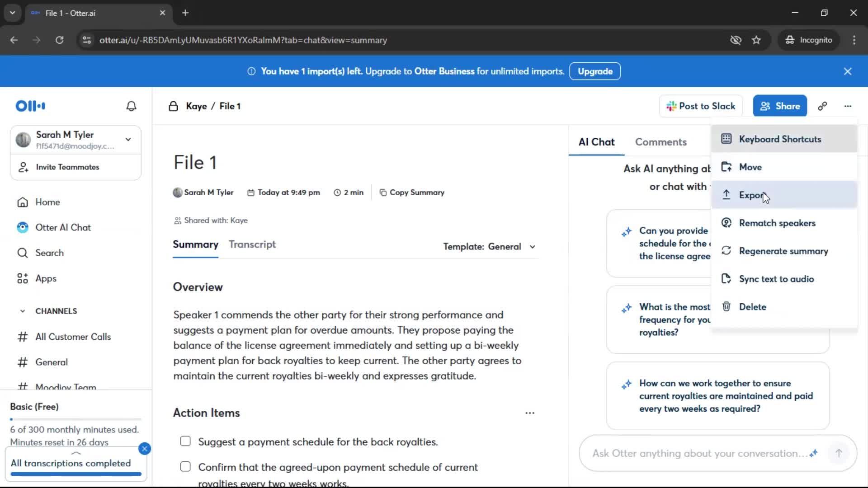Viewport: 868px width, 488px height.
Task: Click the Upgrade button in banner
Action: [595, 71]
